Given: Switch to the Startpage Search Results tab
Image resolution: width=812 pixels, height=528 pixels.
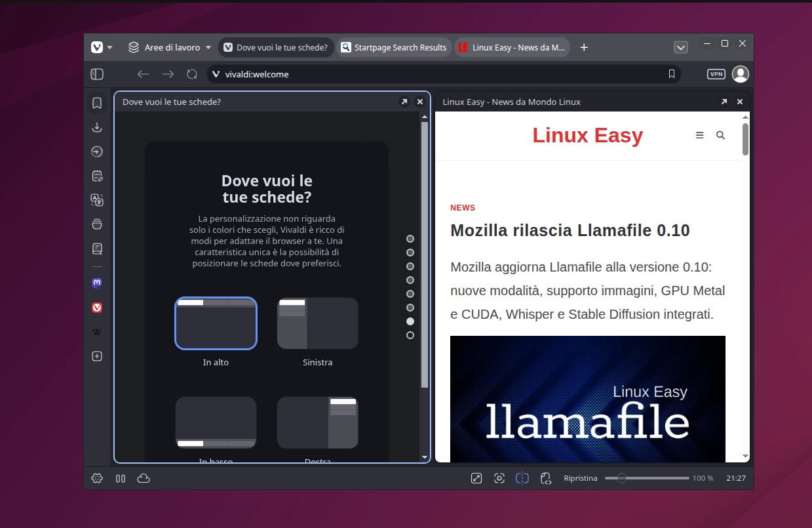Looking at the screenshot, I should coord(394,47).
